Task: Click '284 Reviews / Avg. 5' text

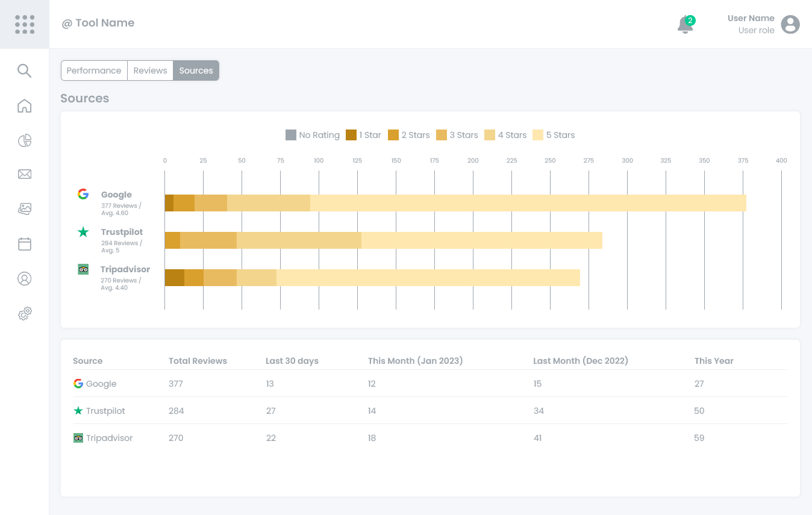Action: point(122,246)
